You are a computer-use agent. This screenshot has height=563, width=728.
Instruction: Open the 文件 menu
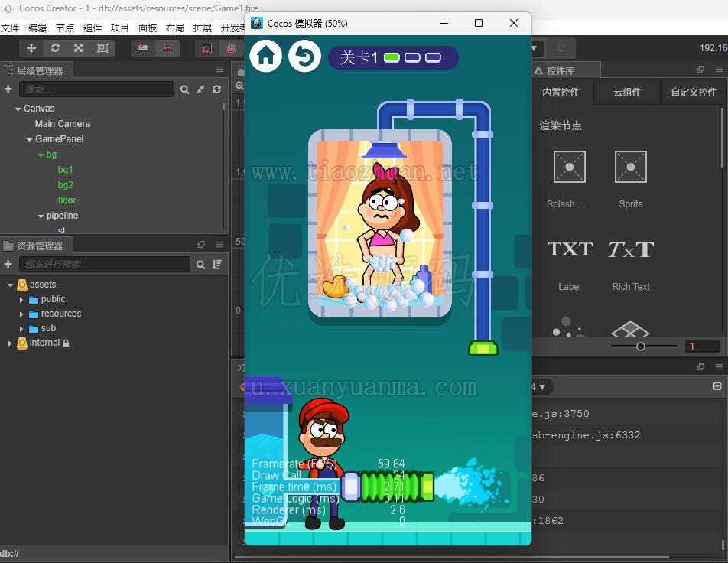[x=10, y=28]
